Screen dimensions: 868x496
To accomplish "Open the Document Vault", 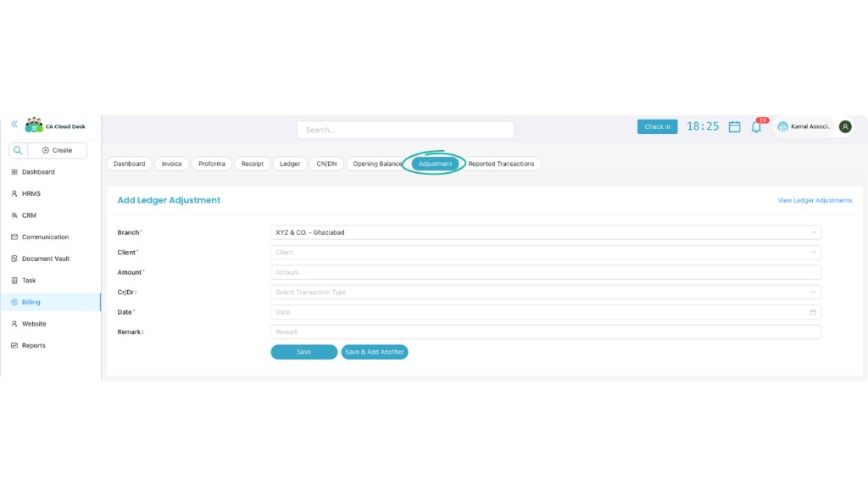I will click(x=45, y=259).
